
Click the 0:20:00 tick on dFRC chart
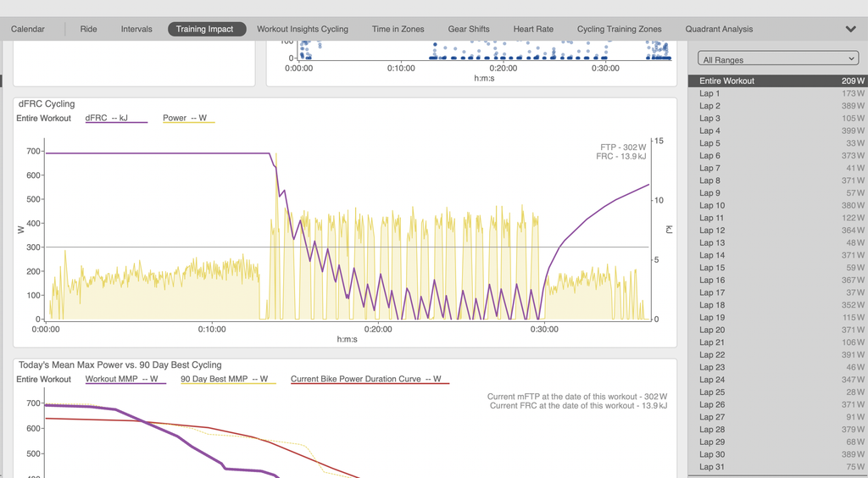coord(378,329)
